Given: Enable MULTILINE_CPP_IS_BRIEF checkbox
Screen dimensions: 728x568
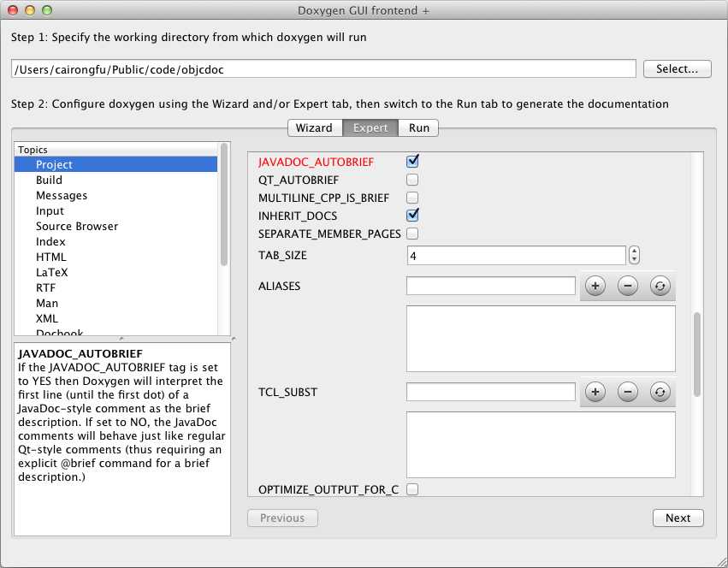Looking at the screenshot, I should point(412,198).
